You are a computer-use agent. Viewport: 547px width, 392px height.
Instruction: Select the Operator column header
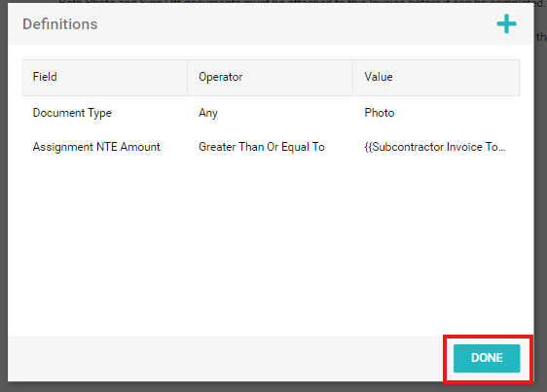coord(270,78)
